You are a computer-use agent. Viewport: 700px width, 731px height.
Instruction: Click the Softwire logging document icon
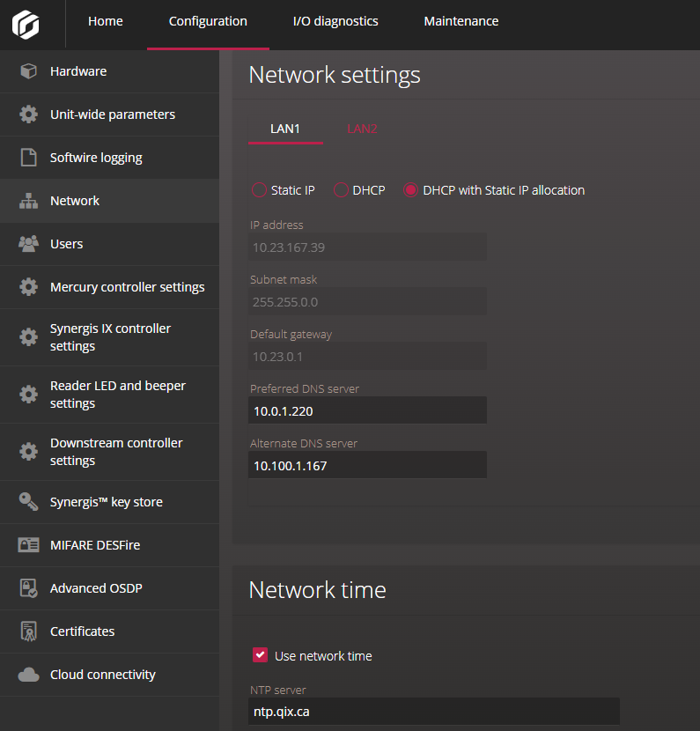point(29,158)
